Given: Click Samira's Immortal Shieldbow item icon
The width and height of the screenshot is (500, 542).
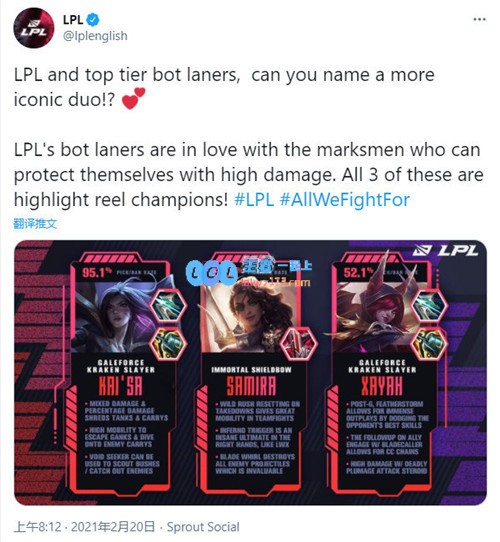Looking at the screenshot, I should pos(299,344).
